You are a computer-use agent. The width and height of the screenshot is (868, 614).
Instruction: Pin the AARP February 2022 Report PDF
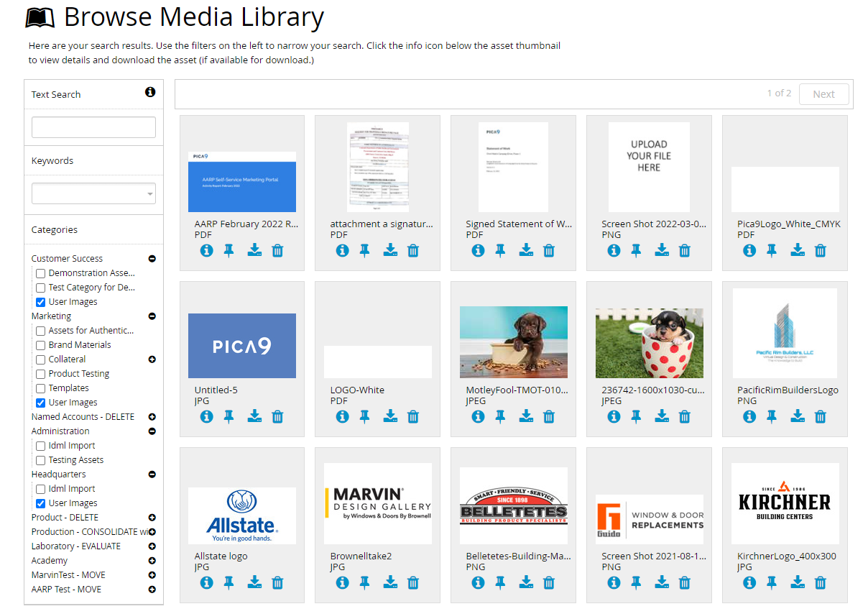(x=228, y=250)
